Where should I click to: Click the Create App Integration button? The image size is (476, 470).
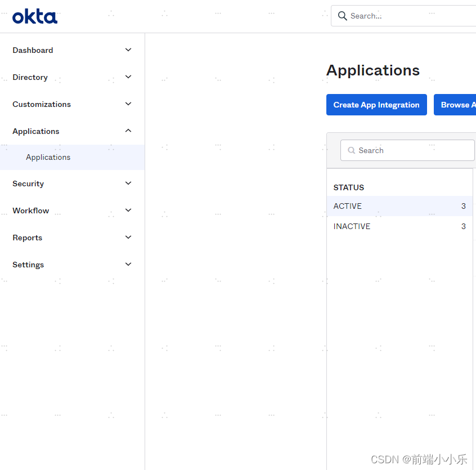coord(376,105)
